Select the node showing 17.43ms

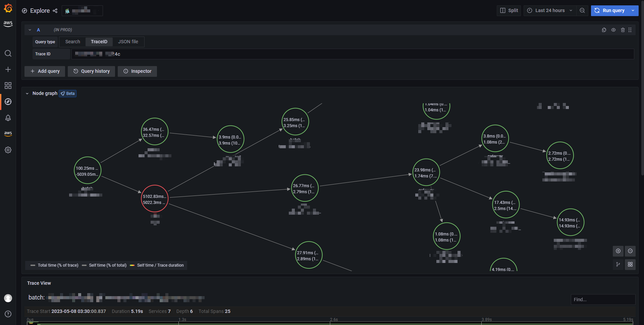[506, 205]
